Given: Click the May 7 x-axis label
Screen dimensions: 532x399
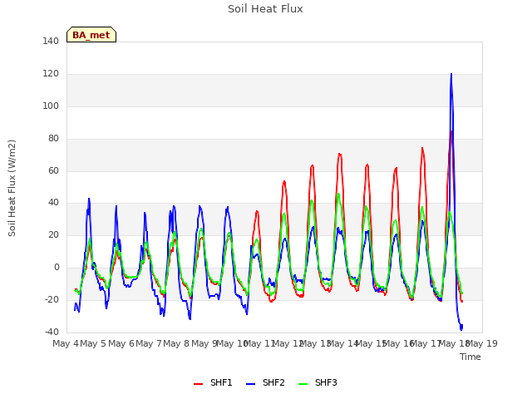Looking at the screenshot, I should [149, 343].
